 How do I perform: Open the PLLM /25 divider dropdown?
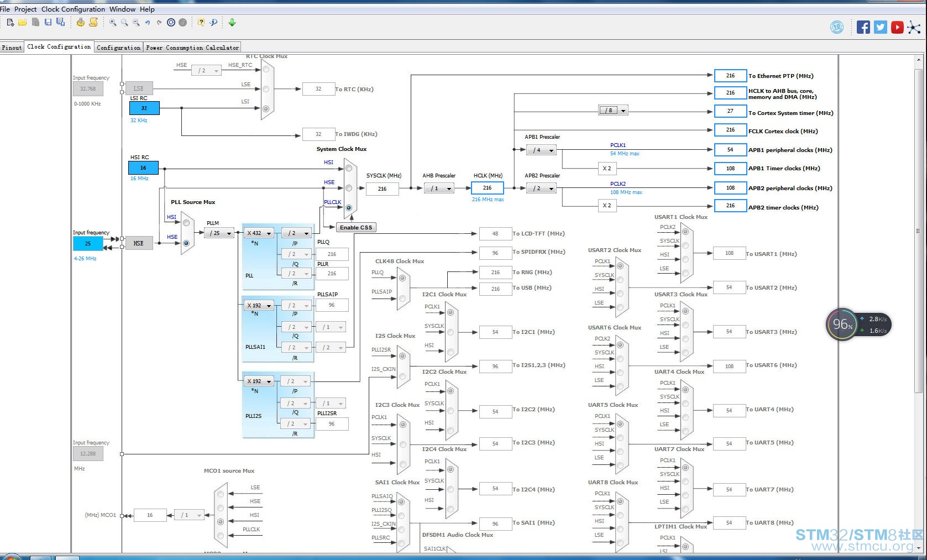point(220,233)
